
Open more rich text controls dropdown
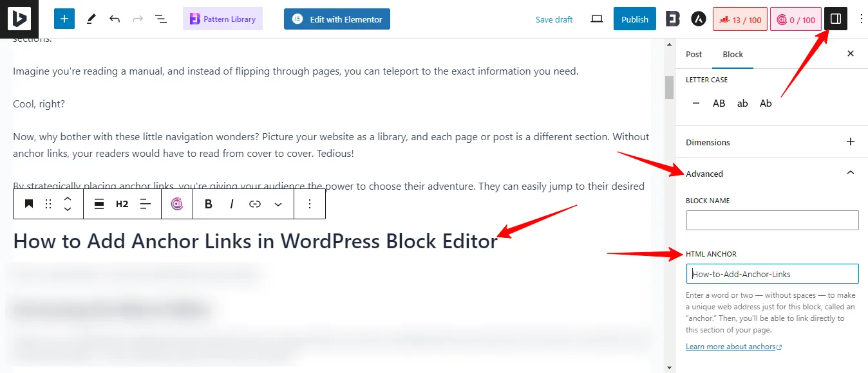click(278, 204)
